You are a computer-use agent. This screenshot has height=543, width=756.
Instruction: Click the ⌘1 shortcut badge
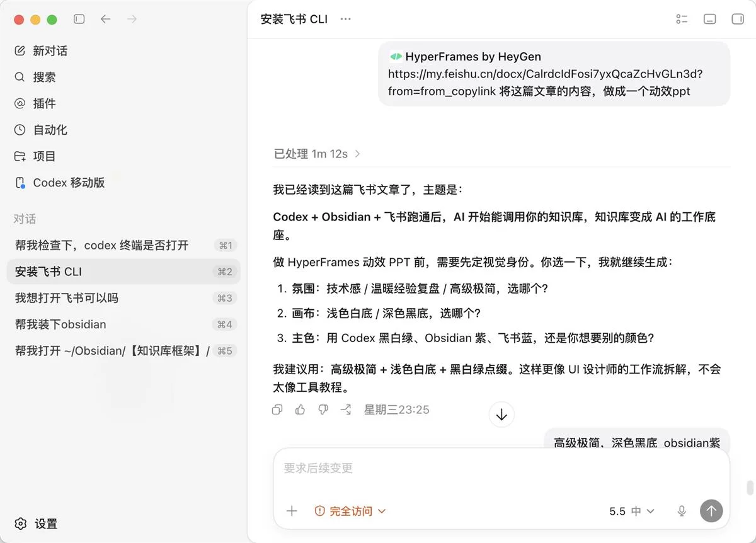(225, 246)
